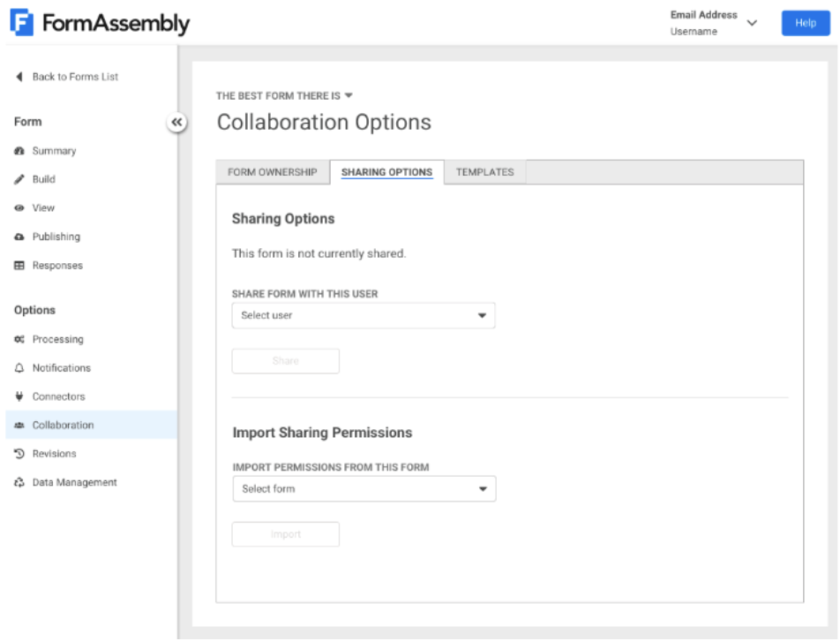
Task: Switch to the Templates tab
Action: [484, 172]
